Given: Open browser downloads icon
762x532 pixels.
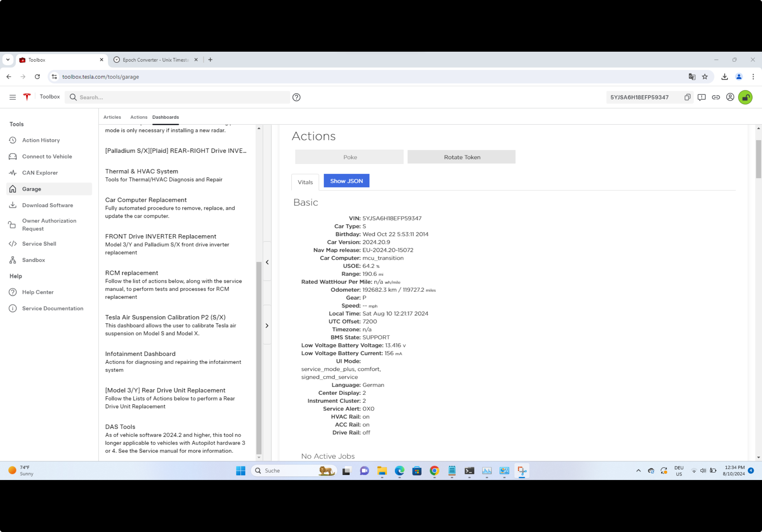Looking at the screenshot, I should click(x=724, y=77).
